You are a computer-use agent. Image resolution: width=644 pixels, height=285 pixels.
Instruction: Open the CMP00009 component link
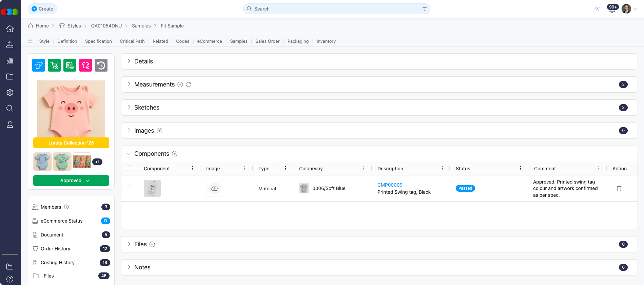point(390,185)
